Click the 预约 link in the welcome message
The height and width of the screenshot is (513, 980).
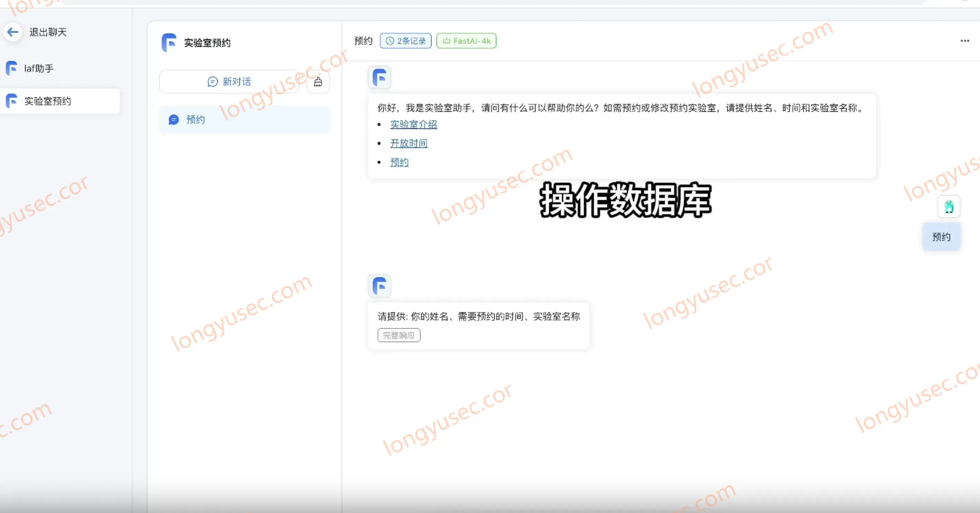pyautogui.click(x=399, y=162)
